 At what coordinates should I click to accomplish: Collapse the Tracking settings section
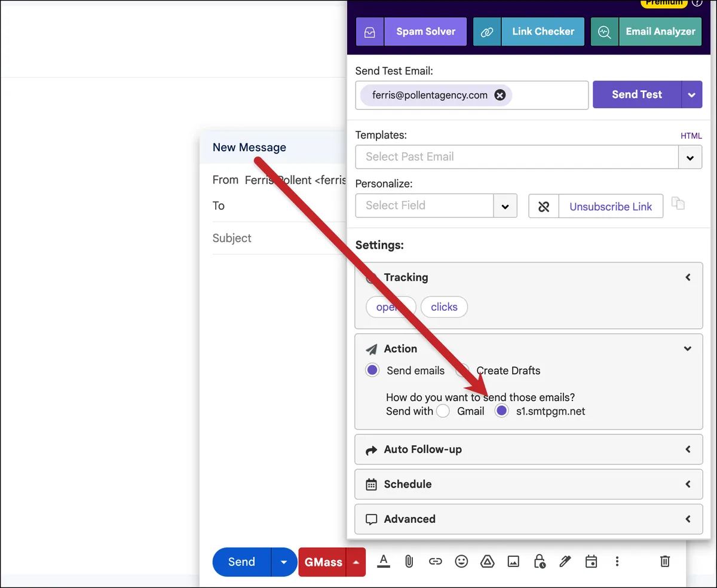pos(688,277)
